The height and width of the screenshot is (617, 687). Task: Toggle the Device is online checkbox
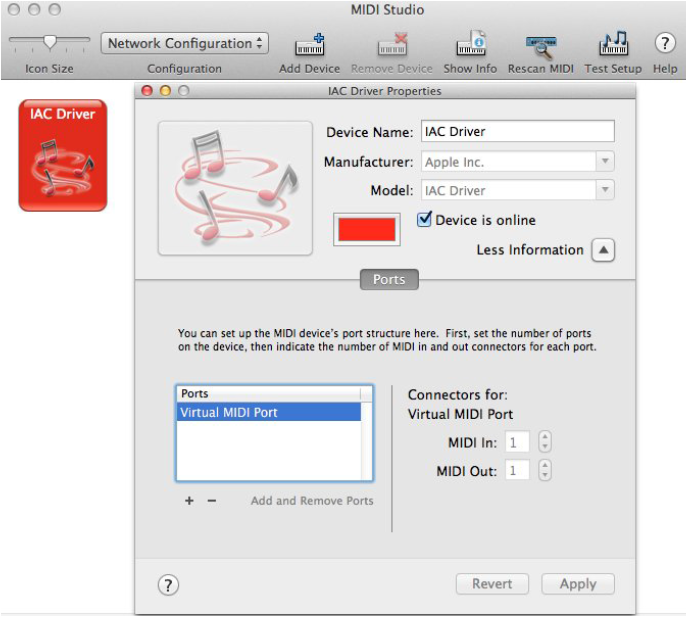(424, 219)
